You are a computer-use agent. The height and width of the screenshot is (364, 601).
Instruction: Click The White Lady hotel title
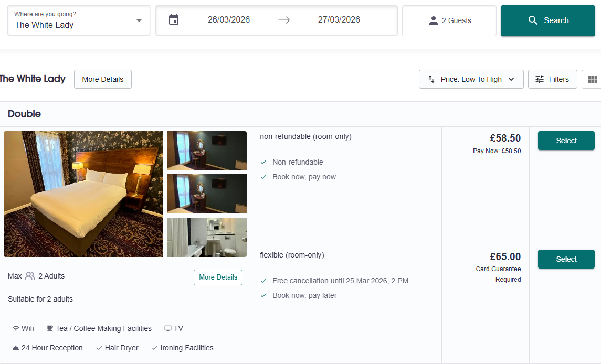[x=33, y=79]
